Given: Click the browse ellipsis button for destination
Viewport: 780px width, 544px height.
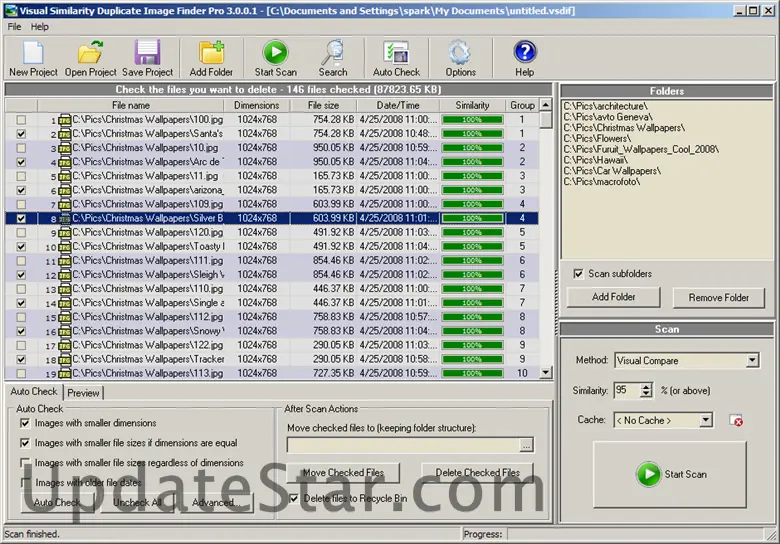Looking at the screenshot, I should tap(526, 445).
